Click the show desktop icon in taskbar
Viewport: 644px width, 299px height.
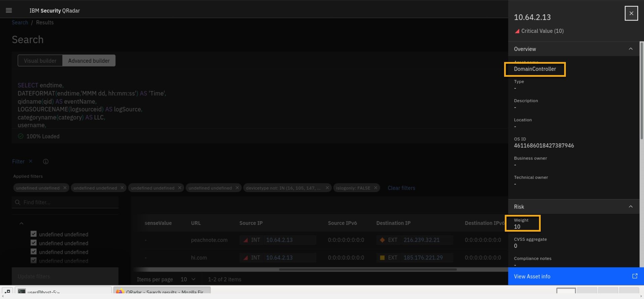pyautogui.click(x=7, y=292)
